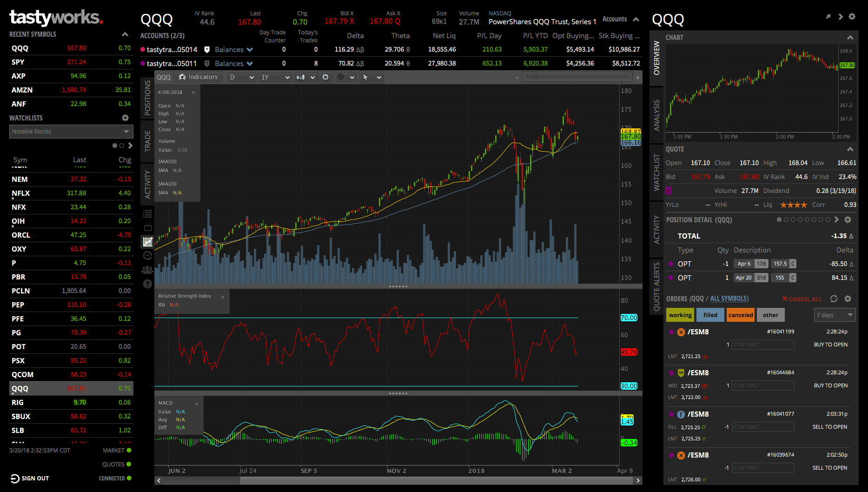
Task: Select the first watchlist page dot
Action: coord(115,146)
